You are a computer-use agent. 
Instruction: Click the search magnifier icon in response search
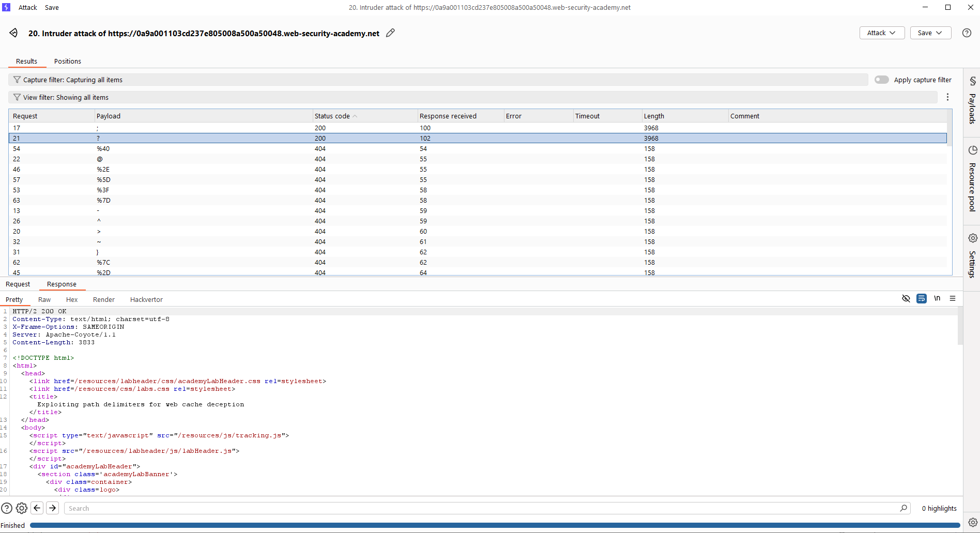click(904, 508)
